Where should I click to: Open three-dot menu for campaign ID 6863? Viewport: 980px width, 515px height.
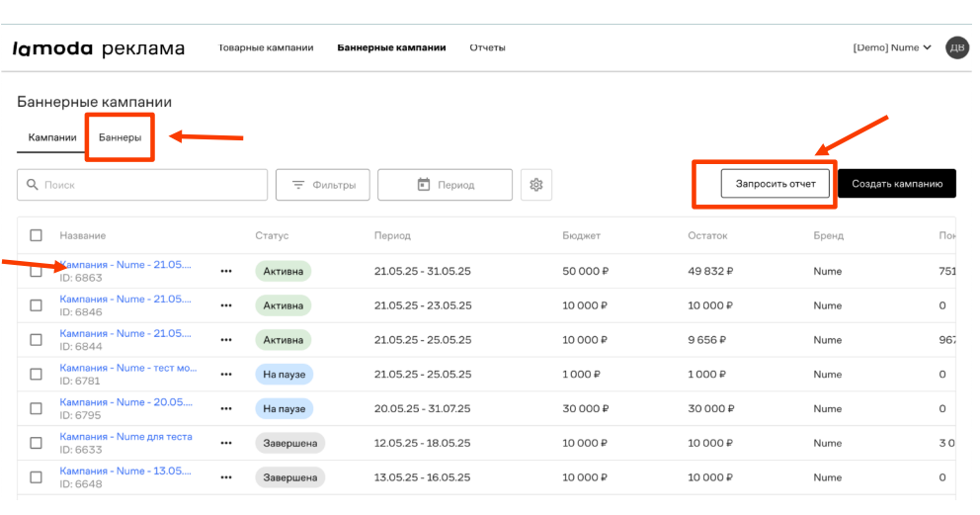(x=226, y=271)
